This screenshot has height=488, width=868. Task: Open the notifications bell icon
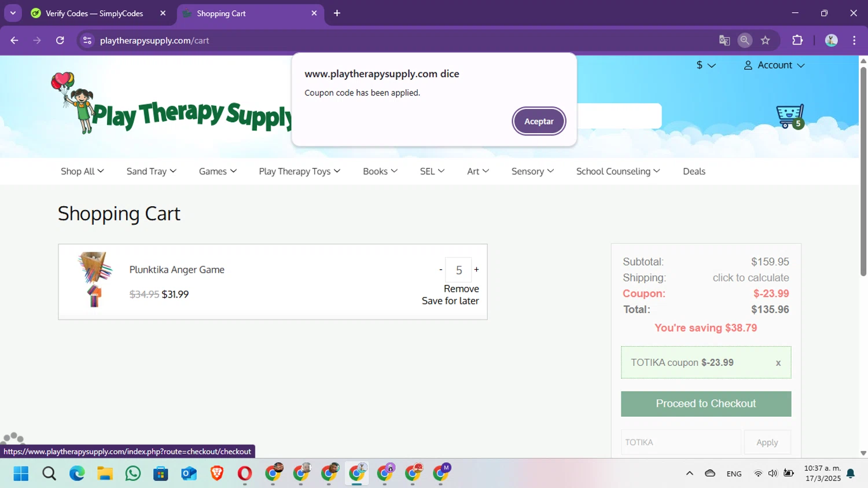pyautogui.click(x=851, y=474)
